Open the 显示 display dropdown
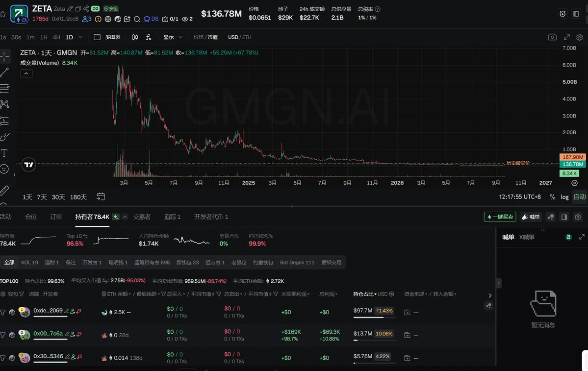Viewport: 588px width, 371px height. (173, 37)
